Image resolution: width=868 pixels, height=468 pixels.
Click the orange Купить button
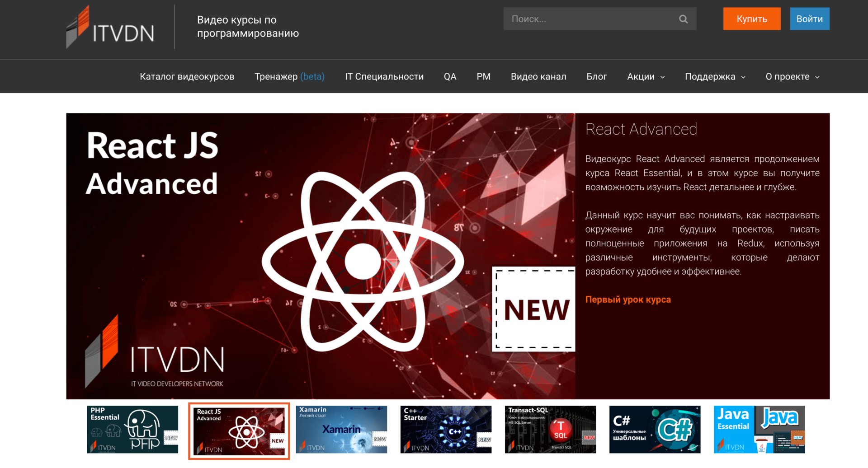pos(752,19)
